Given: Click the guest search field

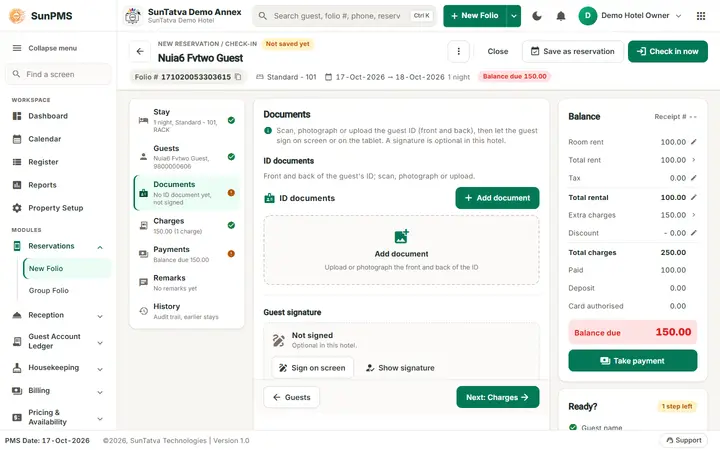Looking at the screenshot, I should pos(344,16).
